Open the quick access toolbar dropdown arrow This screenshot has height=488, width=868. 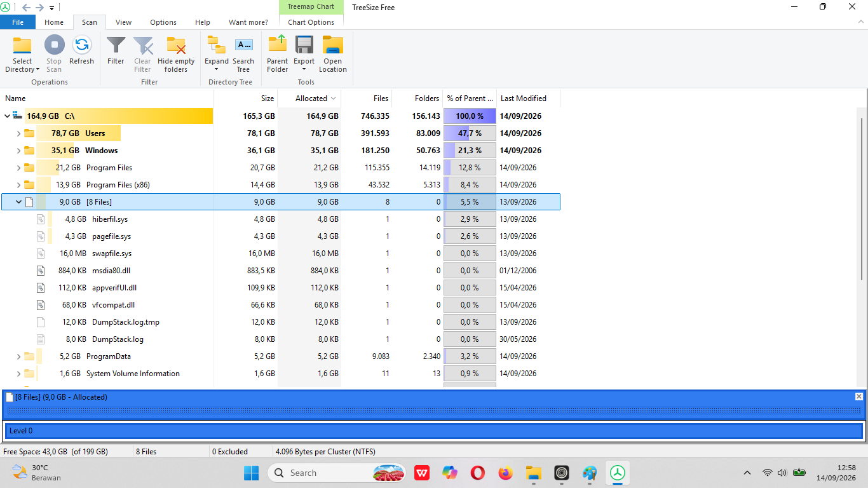point(52,8)
